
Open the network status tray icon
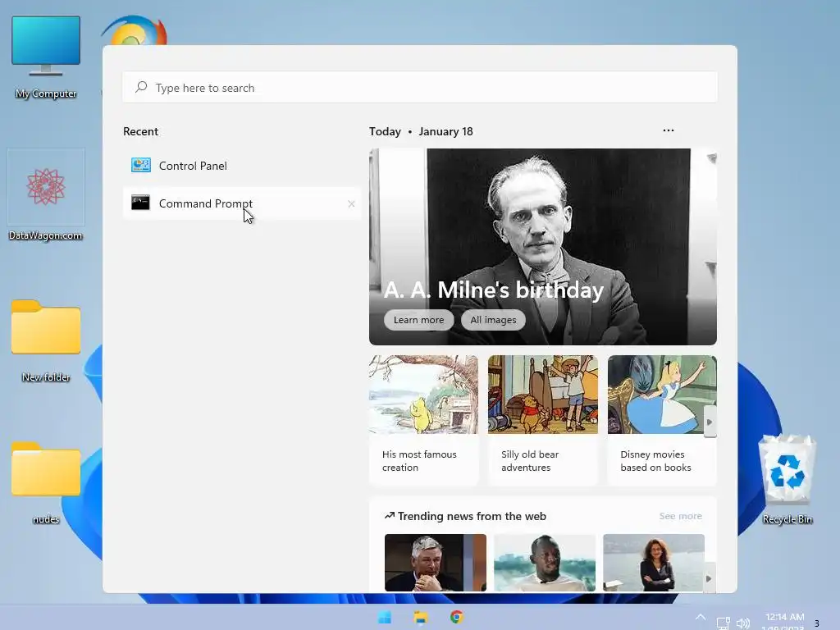(x=723, y=623)
